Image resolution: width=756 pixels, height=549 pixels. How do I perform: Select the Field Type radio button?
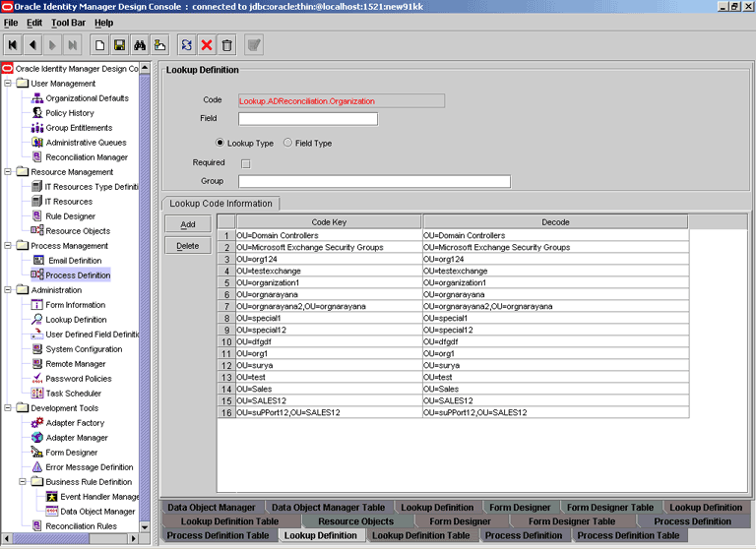point(287,143)
